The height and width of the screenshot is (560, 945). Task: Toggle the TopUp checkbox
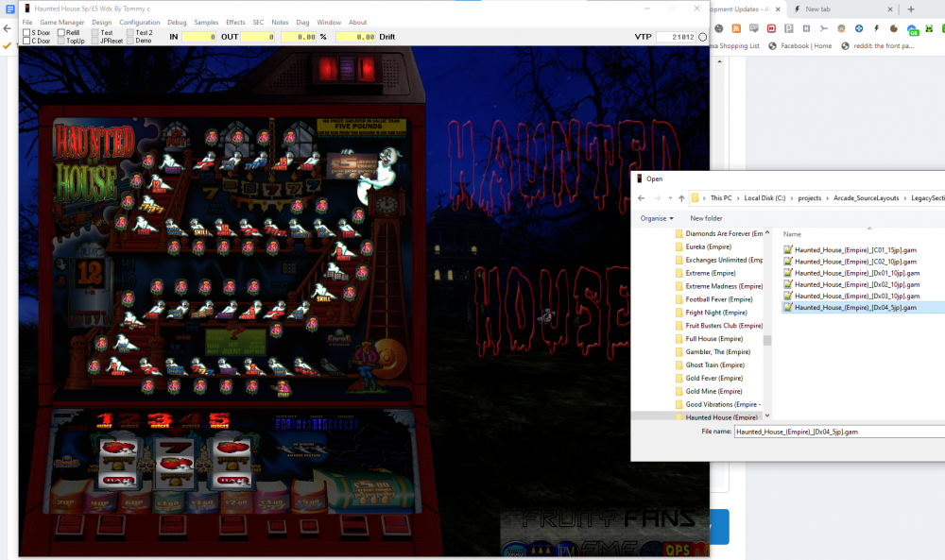(61, 41)
